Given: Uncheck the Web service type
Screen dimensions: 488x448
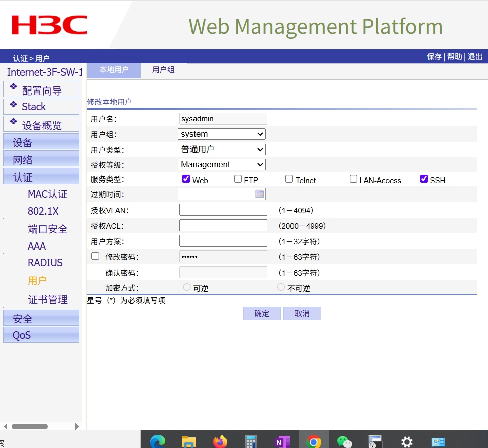Looking at the screenshot, I should (x=186, y=178).
